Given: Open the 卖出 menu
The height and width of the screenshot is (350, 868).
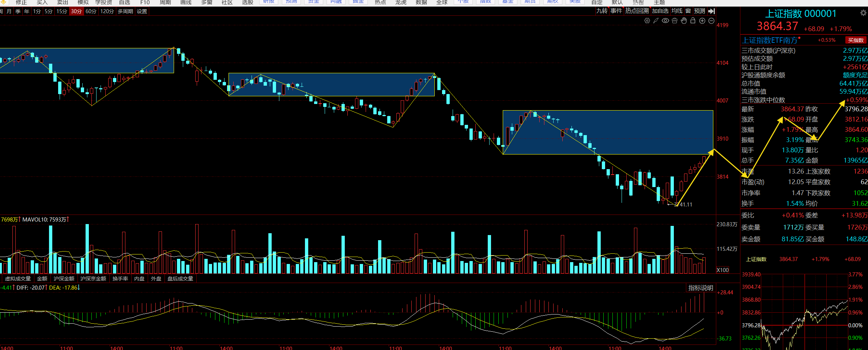Looking at the screenshot, I should pos(63,3).
